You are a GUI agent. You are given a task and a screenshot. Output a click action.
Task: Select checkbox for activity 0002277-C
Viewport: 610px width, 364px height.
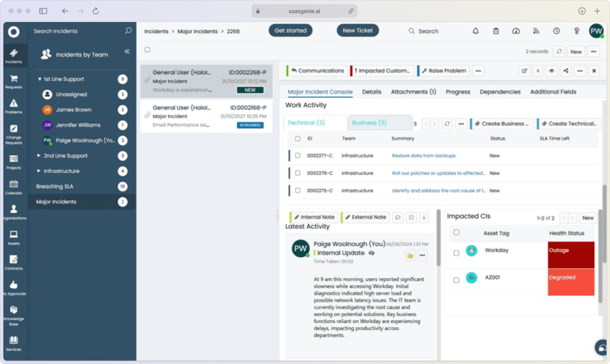click(x=298, y=155)
